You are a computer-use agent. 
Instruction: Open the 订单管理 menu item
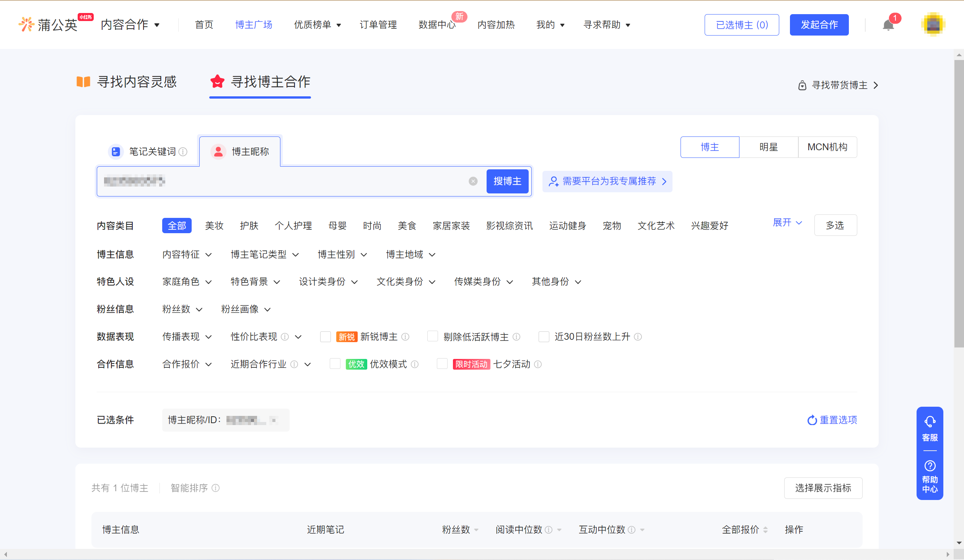(378, 25)
